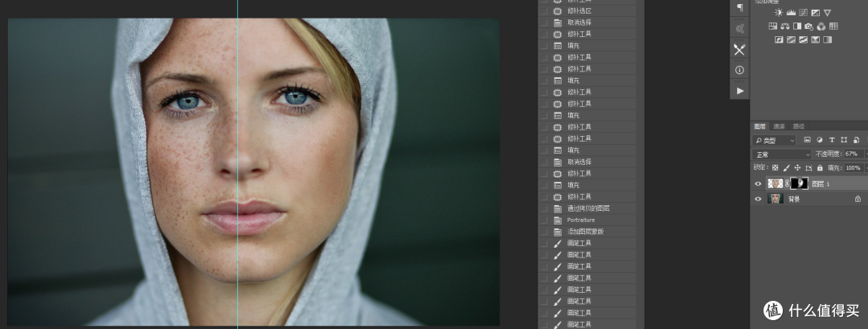Set history brush source at Portraiture state
The width and height of the screenshot is (868, 329).
pos(543,220)
